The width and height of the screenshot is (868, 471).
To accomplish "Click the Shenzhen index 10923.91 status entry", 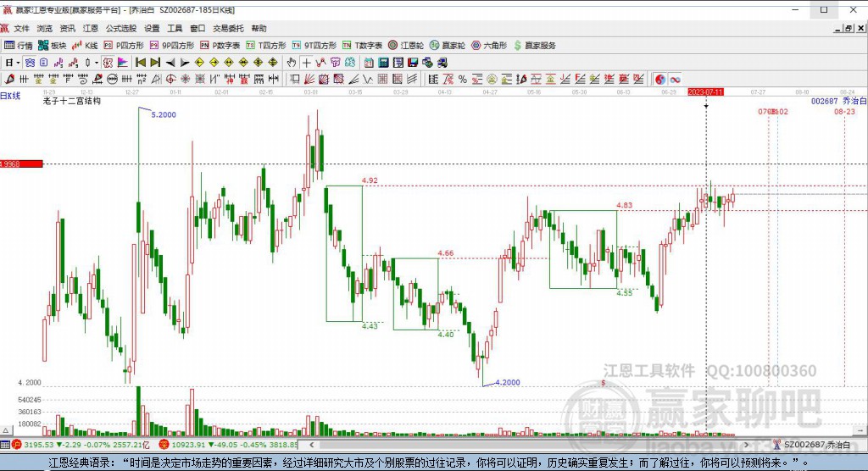I will coord(228,445).
